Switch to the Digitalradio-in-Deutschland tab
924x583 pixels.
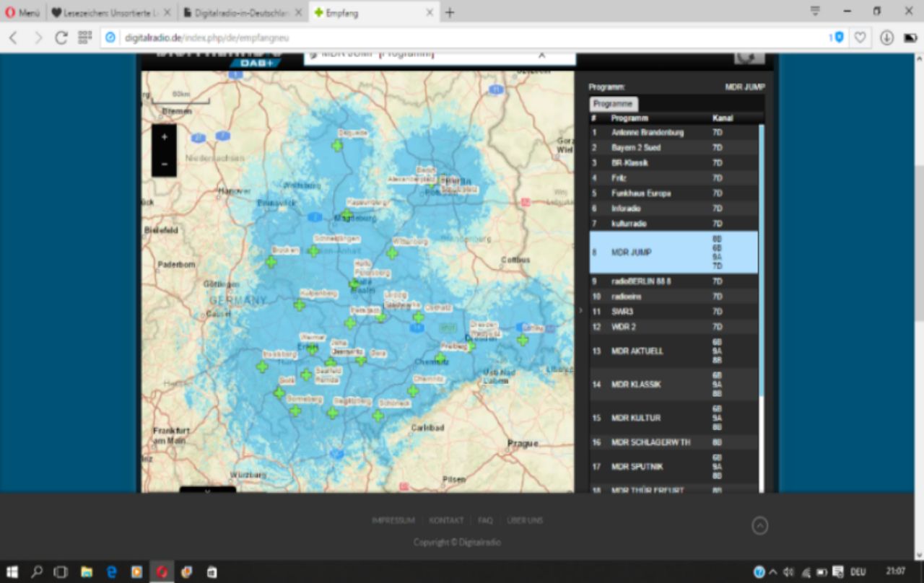[x=242, y=12]
